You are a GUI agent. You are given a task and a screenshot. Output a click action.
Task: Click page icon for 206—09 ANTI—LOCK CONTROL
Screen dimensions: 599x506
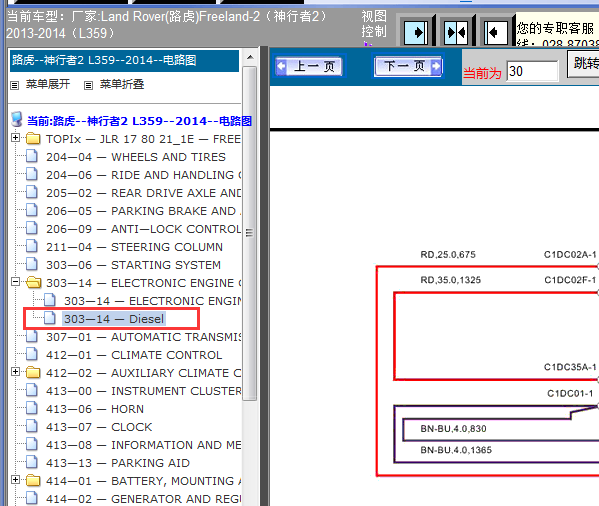32,228
